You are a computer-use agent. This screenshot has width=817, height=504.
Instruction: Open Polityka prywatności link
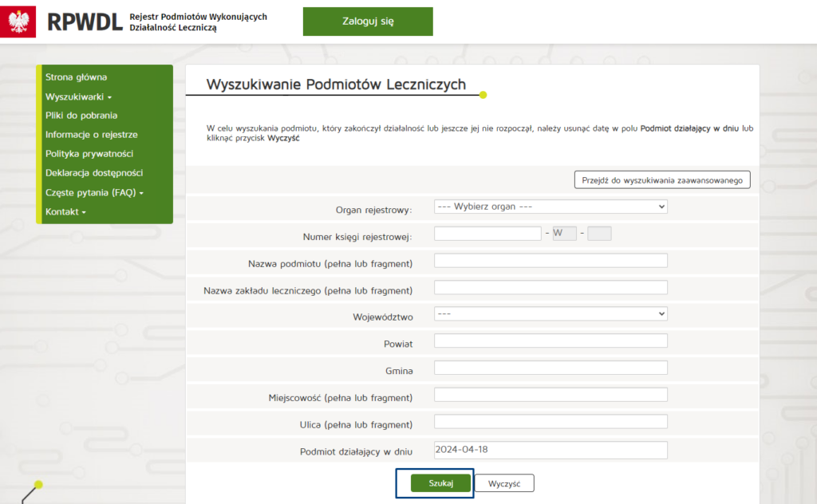pyautogui.click(x=89, y=154)
